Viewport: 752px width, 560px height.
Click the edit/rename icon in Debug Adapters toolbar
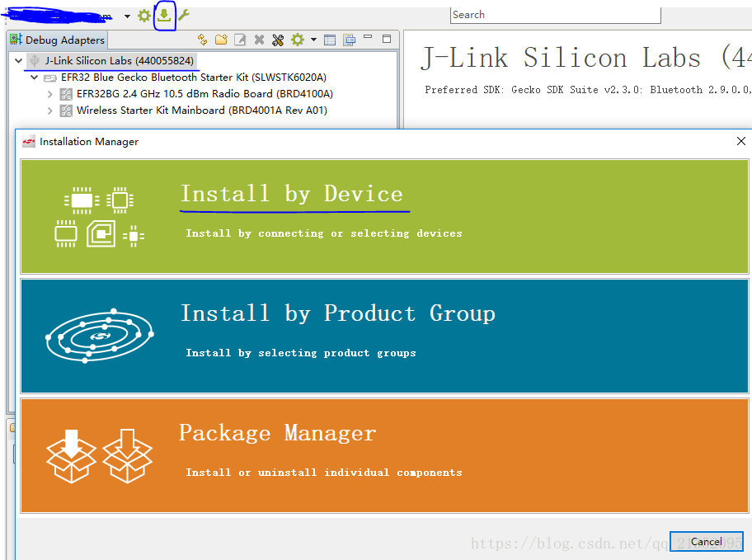240,40
